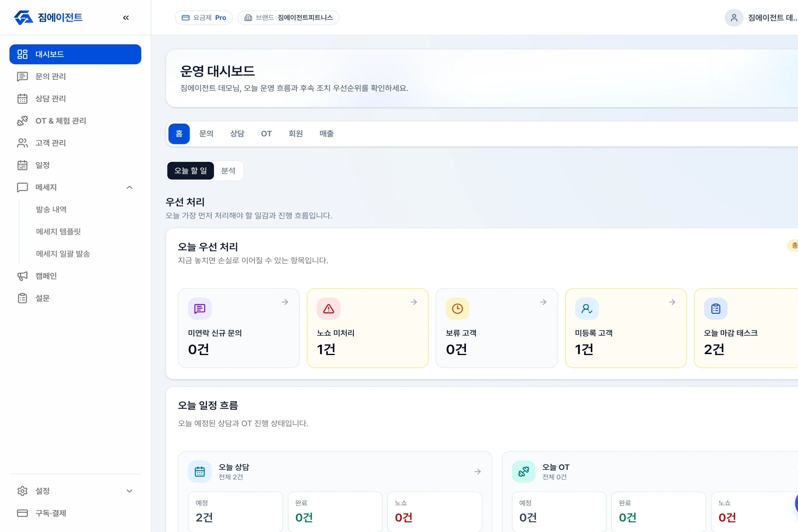Screen dimensions: 798x532
Task: Click 오늘 일정 흐름 heading
Action: tap(208, 405)
